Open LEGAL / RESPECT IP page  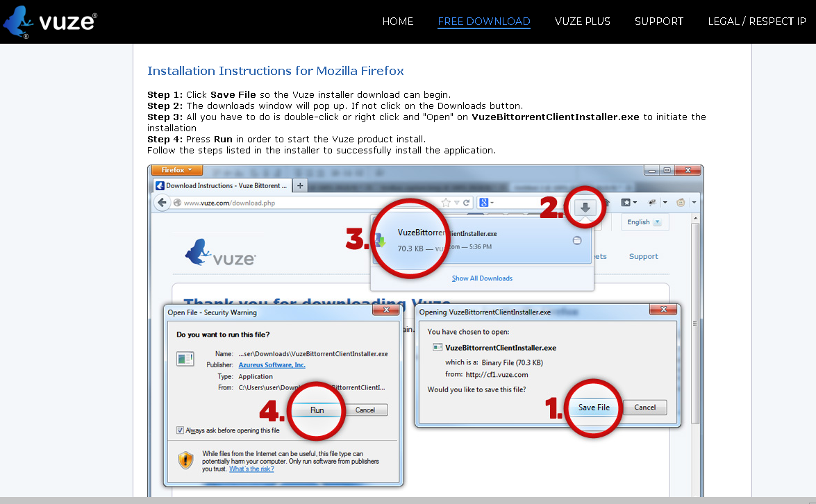[x=757, y=22]
